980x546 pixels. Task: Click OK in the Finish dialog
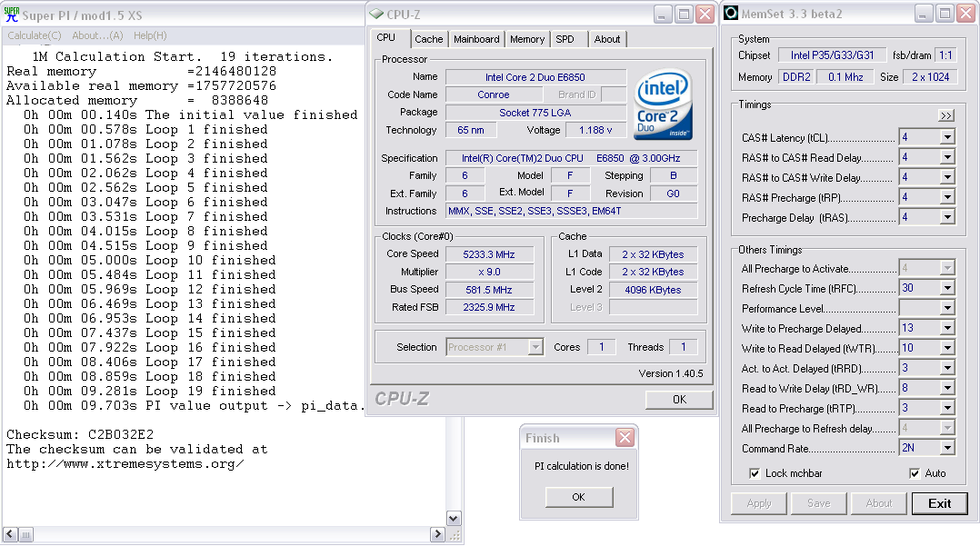(x=579, y=497)
